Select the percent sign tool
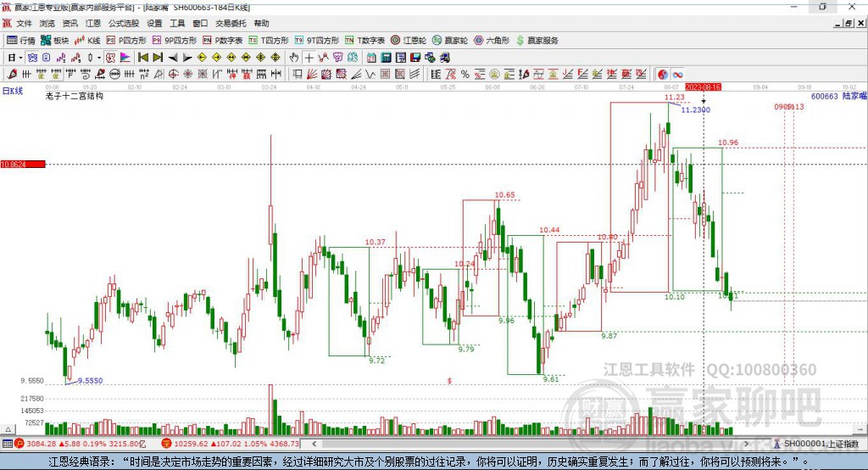The image size is (868, 470). click(x=465, y=75)
